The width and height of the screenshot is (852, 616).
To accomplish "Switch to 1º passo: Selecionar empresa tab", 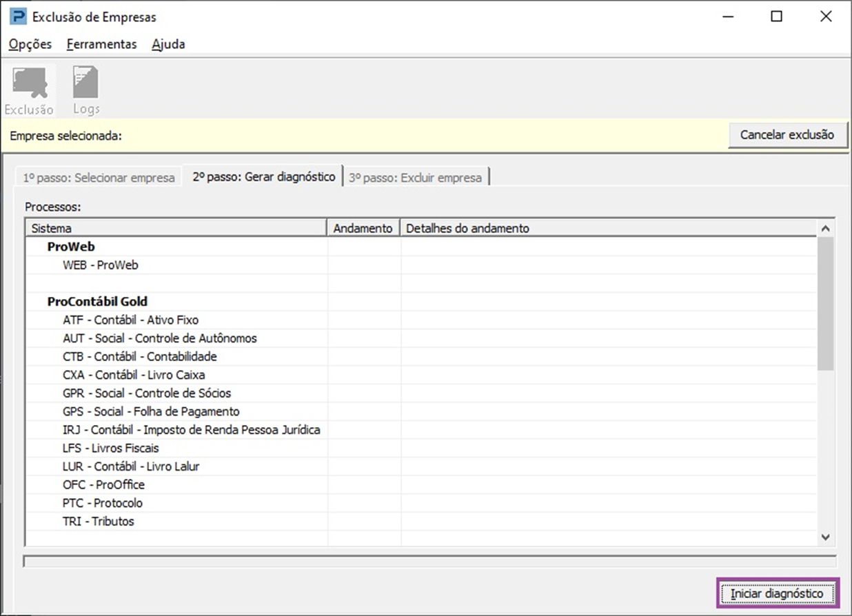I will pos(99,177).
